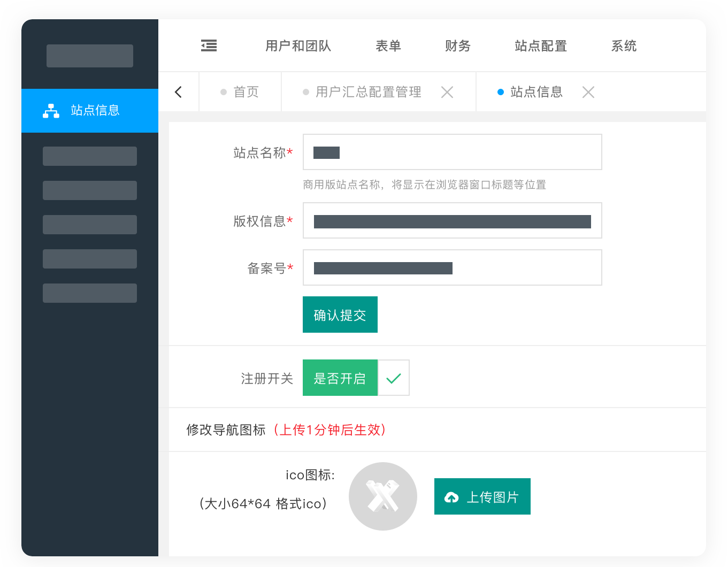Open the 站点配置 menu
This screenshot has height=567, width=728.
tap(540, 46)
